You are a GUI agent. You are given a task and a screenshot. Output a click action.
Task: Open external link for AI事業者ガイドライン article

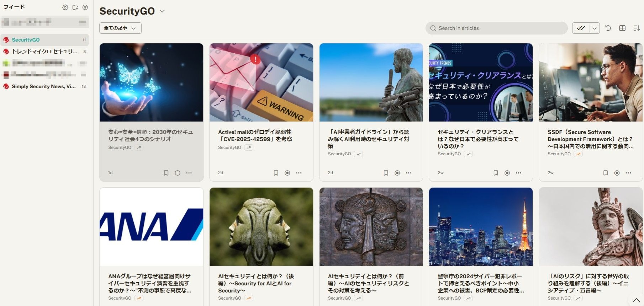coord(358,154)
